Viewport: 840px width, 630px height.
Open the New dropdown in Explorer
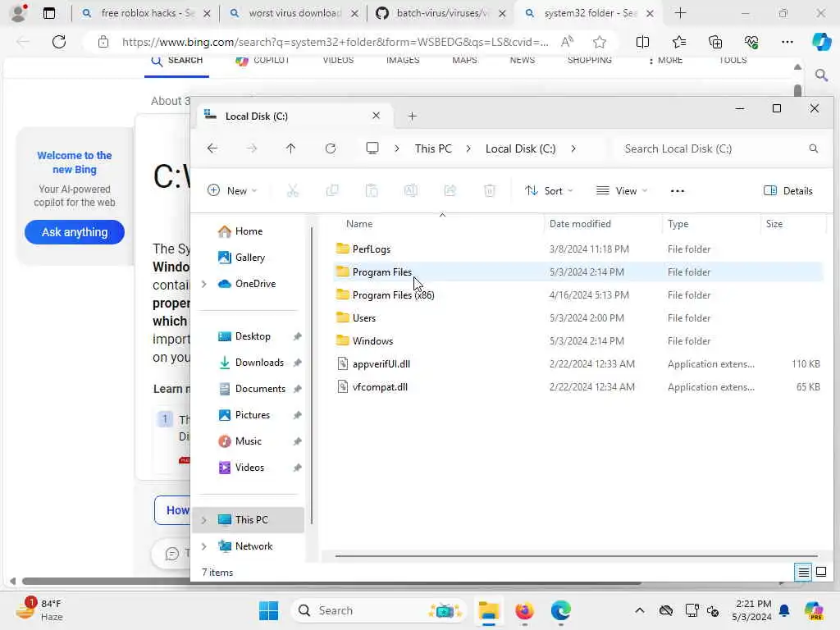[232, 190]
